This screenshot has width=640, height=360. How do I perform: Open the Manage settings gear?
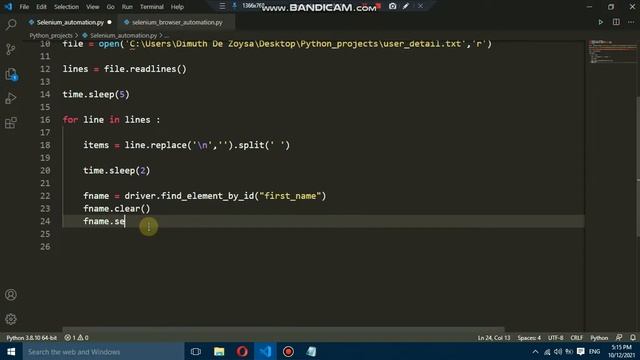click(x=11, y=319)
